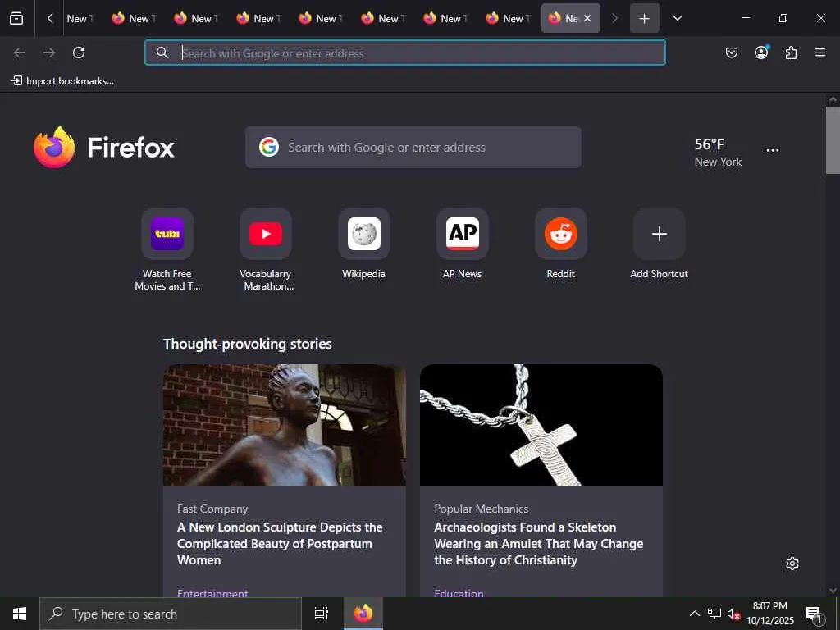Focus the address bar field

(405, 52)
